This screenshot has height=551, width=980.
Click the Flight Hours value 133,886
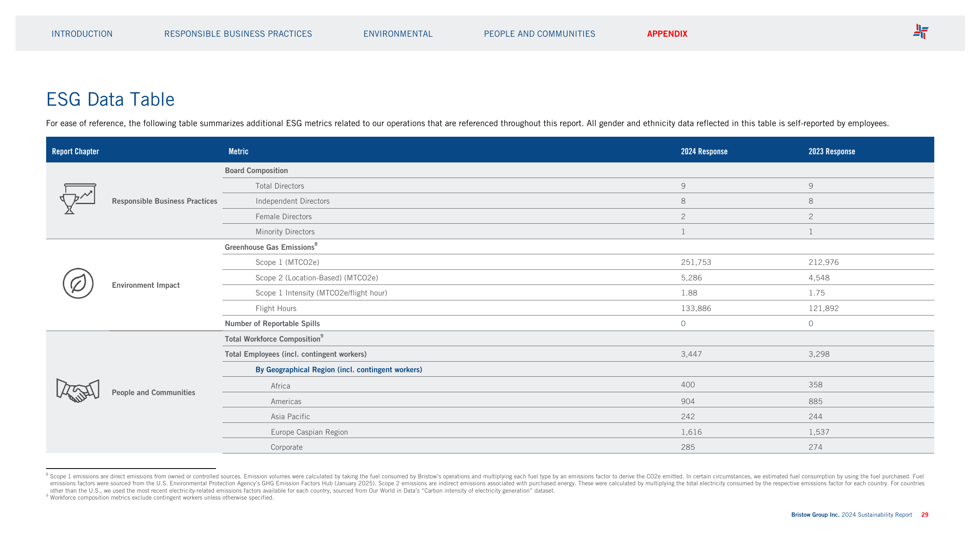tap(696, 309)
